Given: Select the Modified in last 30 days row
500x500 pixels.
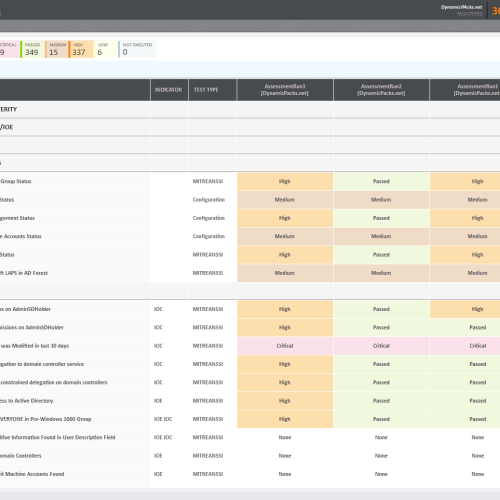Looking at the screenshot, I should 35,346.
